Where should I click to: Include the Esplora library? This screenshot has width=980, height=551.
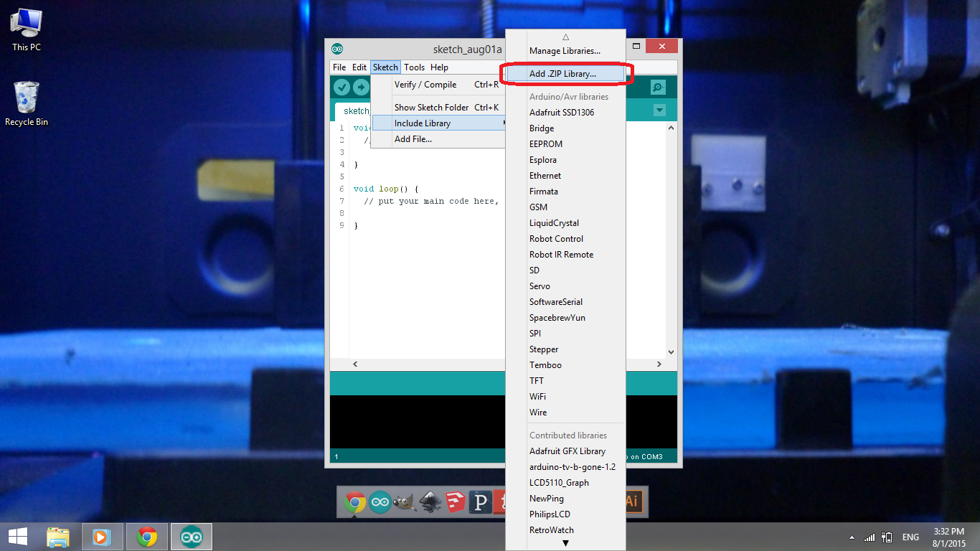(565, 160)
